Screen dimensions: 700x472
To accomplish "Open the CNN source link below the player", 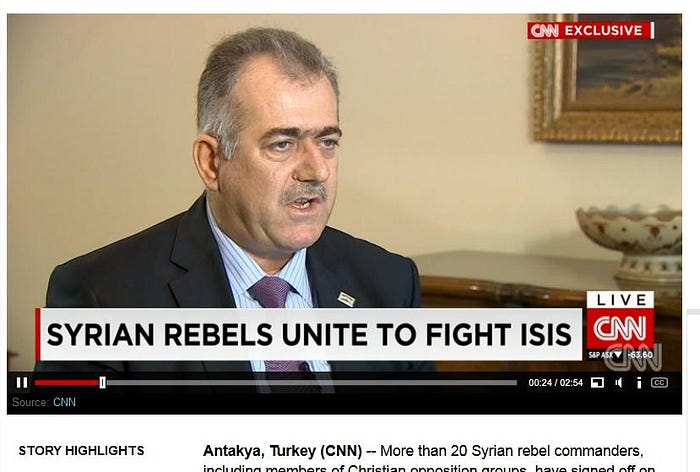I will (64, 402).
